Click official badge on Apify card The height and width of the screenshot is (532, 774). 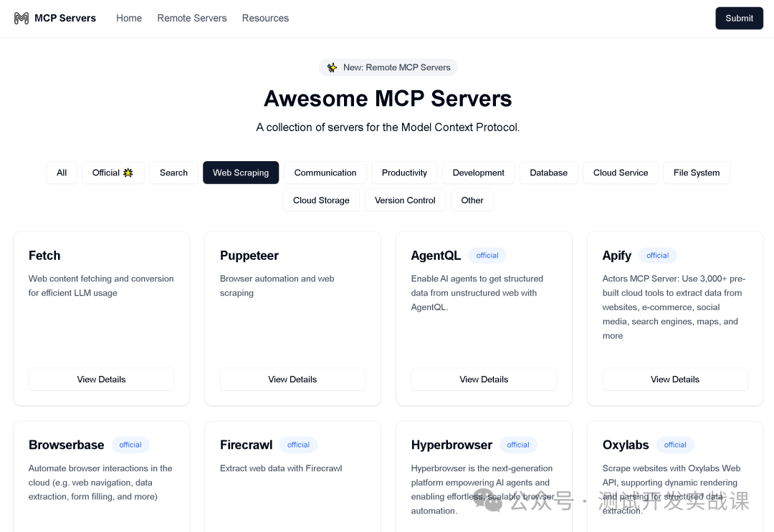click(x=657, y=256)
